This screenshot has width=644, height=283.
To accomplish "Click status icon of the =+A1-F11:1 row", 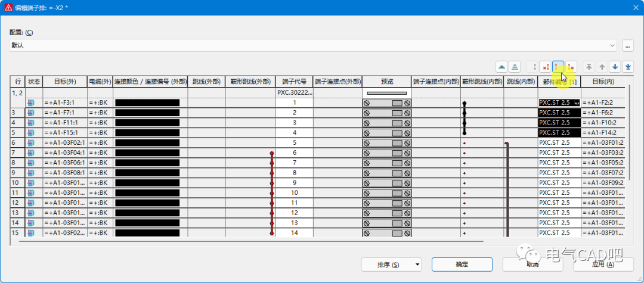I will pos(31,123).
